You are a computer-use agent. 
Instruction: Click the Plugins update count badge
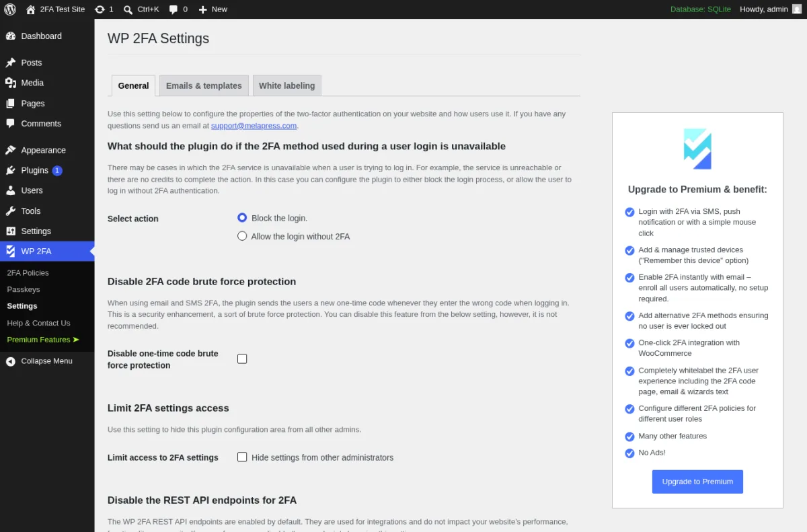(x=57, y=171)
